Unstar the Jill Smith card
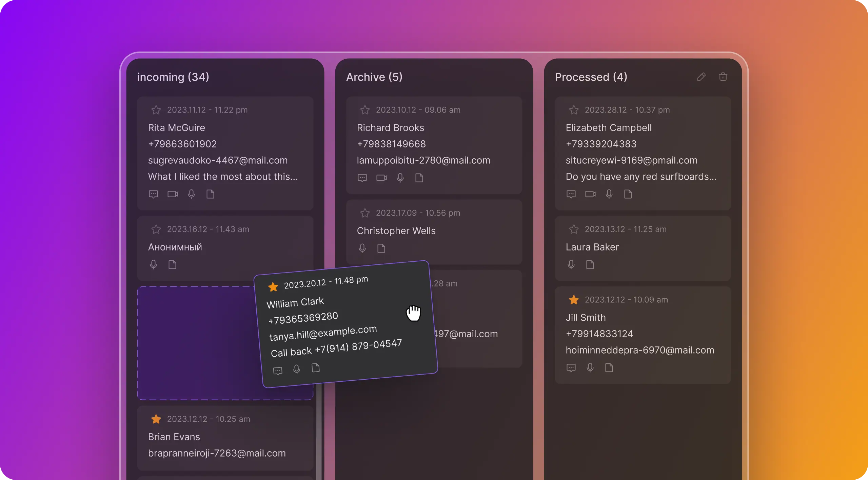 (x=574, y=300)
